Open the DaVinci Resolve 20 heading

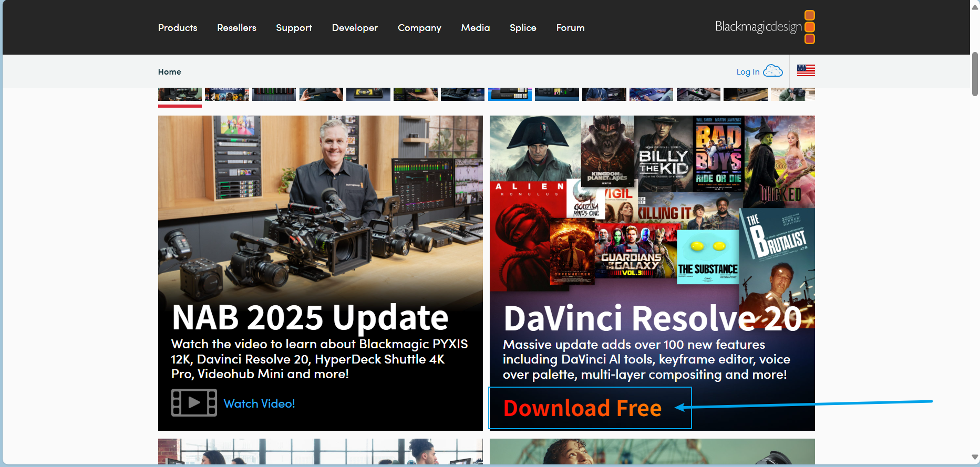[x=653, y=318]
